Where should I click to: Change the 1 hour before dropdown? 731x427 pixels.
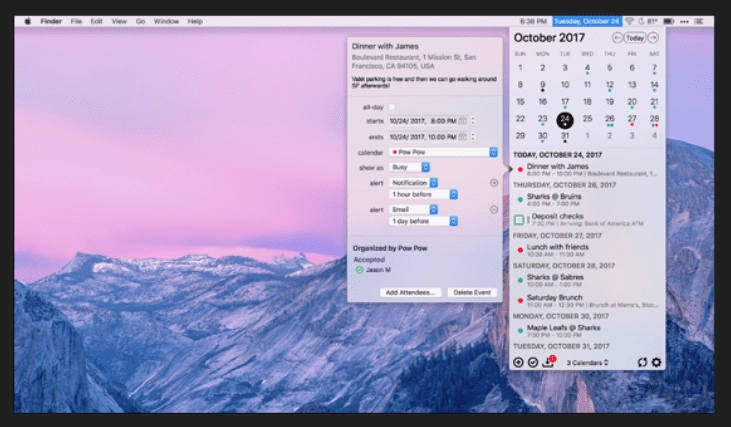coord(423,194)
